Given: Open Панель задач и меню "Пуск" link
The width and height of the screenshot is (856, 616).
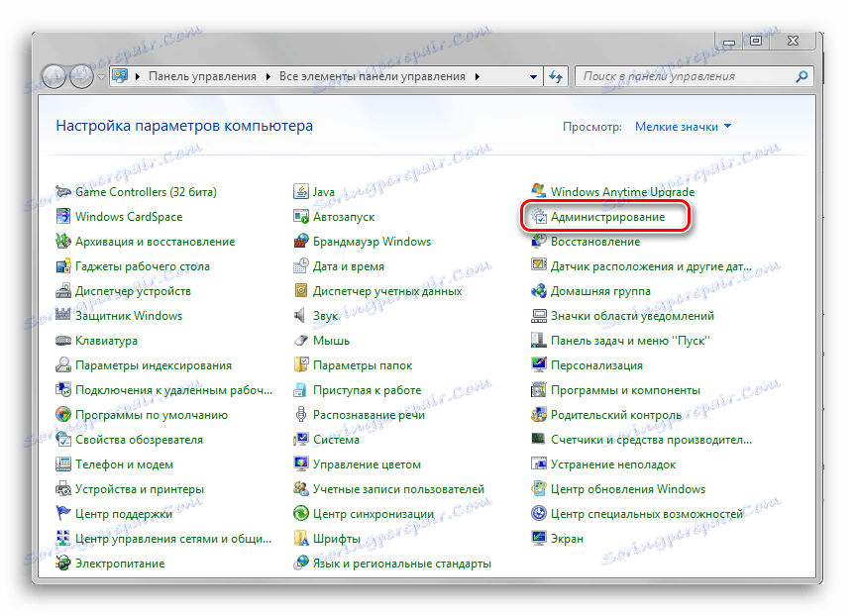Looking at the screenshot, I should coord(630,341).
